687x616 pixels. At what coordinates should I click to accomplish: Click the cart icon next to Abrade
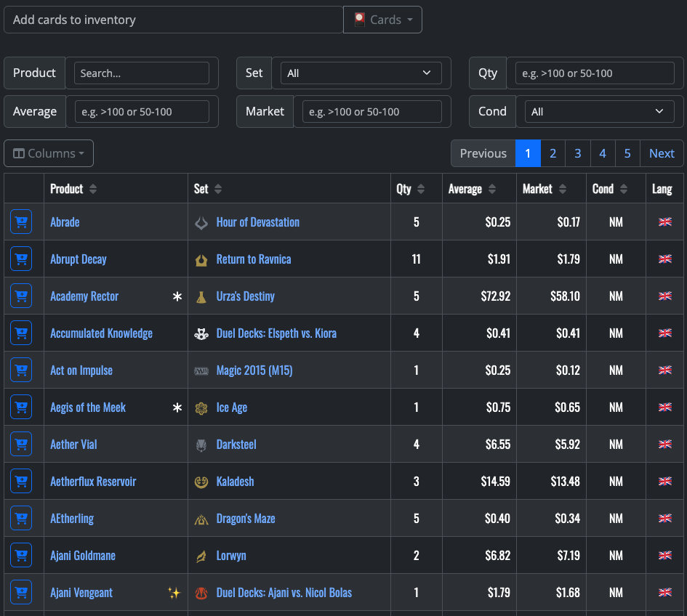point(21,222)
